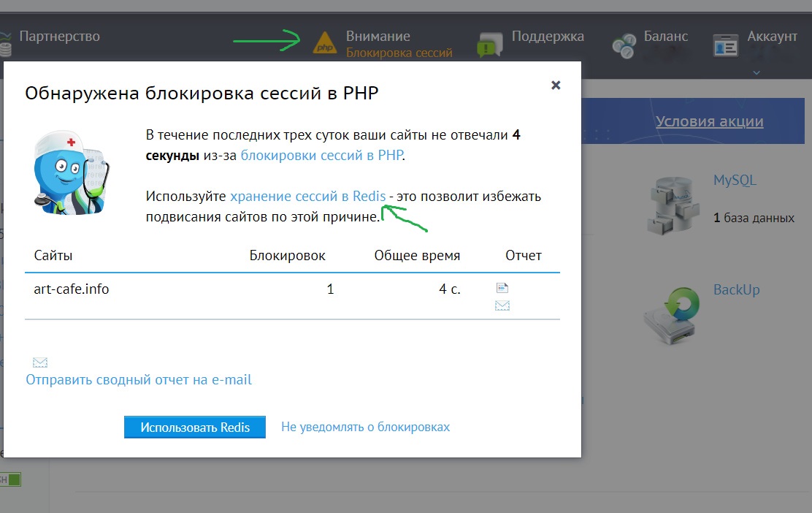Close the PHP session blocking dialog
The height and width of the screenshot is (513, 812).
coord(556,85)
